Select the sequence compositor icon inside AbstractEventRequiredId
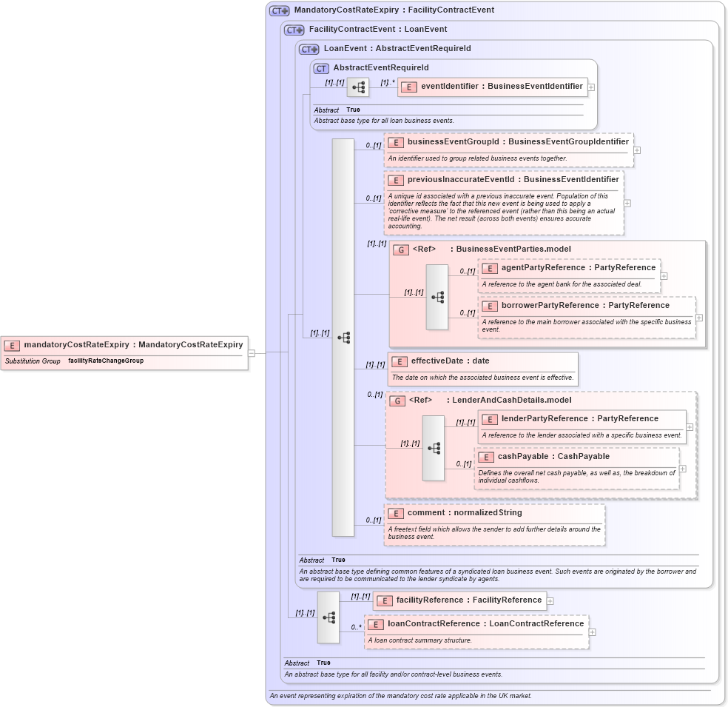This screenshot has height=707, width=728. [x=357, y=86]
